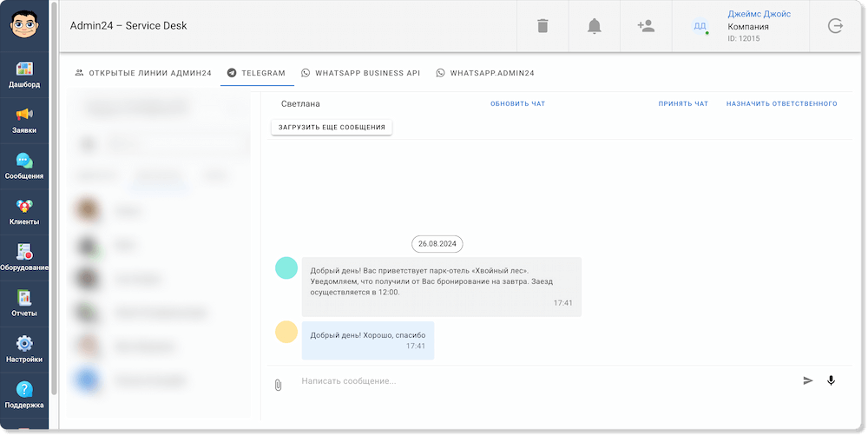
Task: Click the Принять чат link
Action: coord(683,104)
